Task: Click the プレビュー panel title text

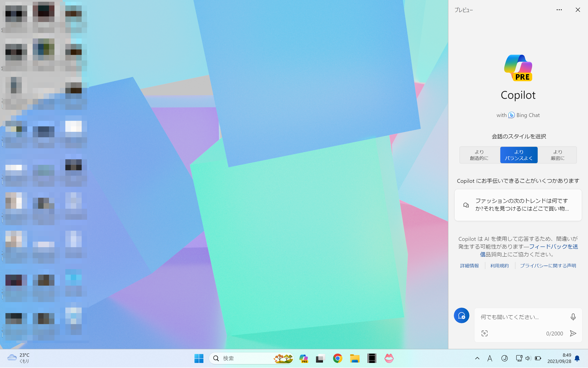Action: [464, 10]
